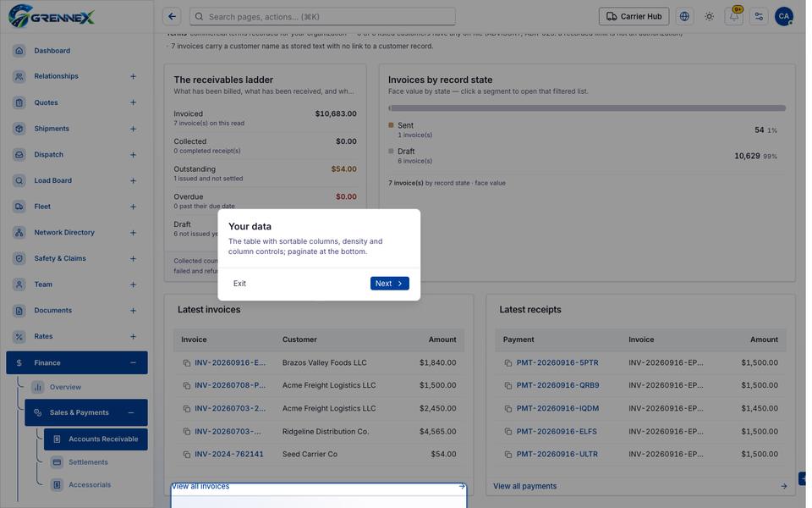
Task: Open the Dashboard sidebar icon
Action: pyautogui.click(x=19, y=50)
